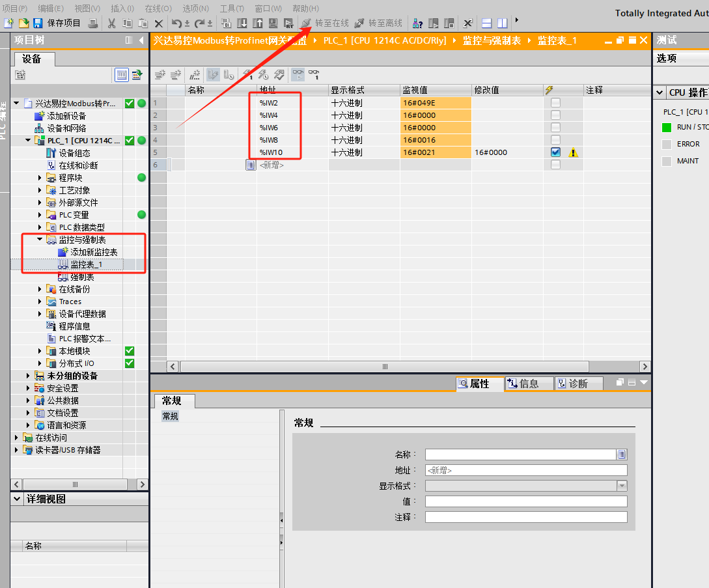
Task: Check the modify checkbox in the new row 6
Action: point(556,165)
